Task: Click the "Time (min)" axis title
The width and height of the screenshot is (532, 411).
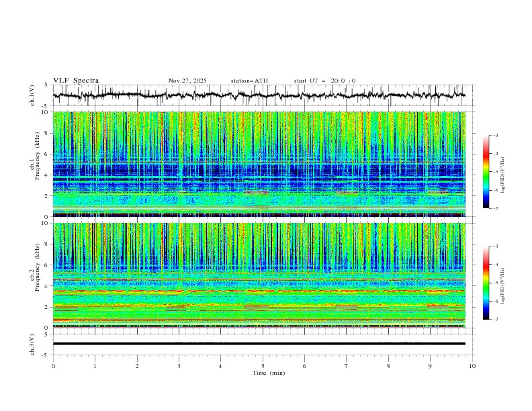Action: [x=269, y=373]
